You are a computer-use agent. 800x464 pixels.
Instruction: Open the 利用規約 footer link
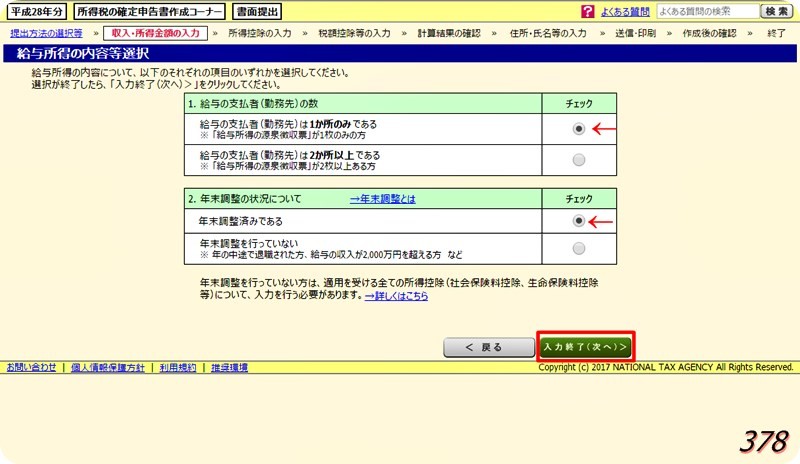178,367
